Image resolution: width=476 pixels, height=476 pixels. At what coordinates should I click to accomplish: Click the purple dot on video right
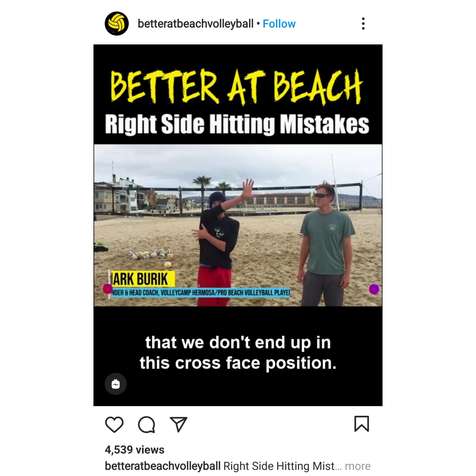pos(374,289)
